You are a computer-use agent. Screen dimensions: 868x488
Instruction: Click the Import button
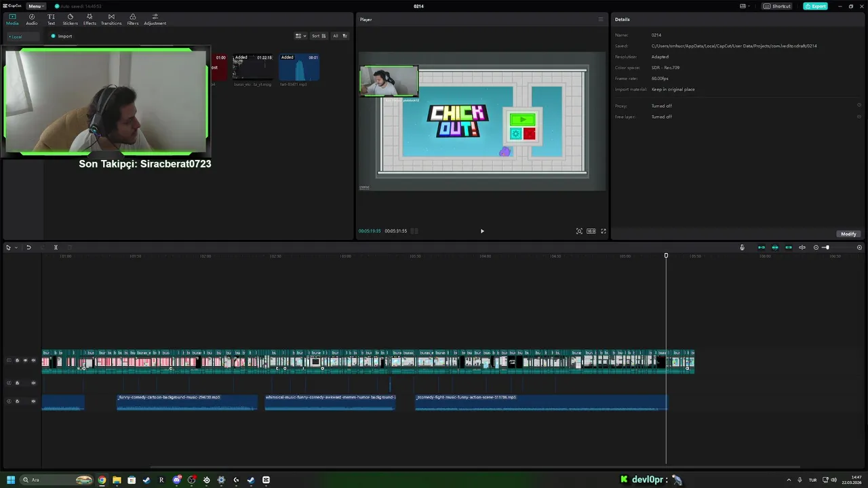(62, 36)
